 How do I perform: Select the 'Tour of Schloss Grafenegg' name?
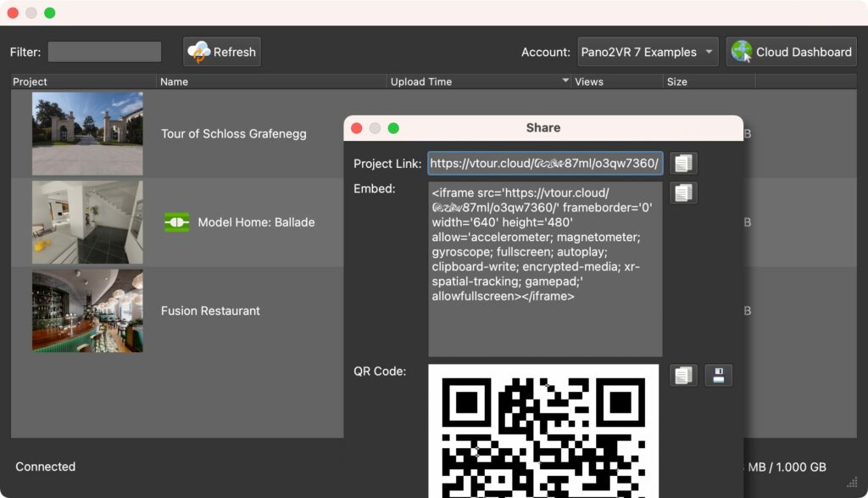234,133
